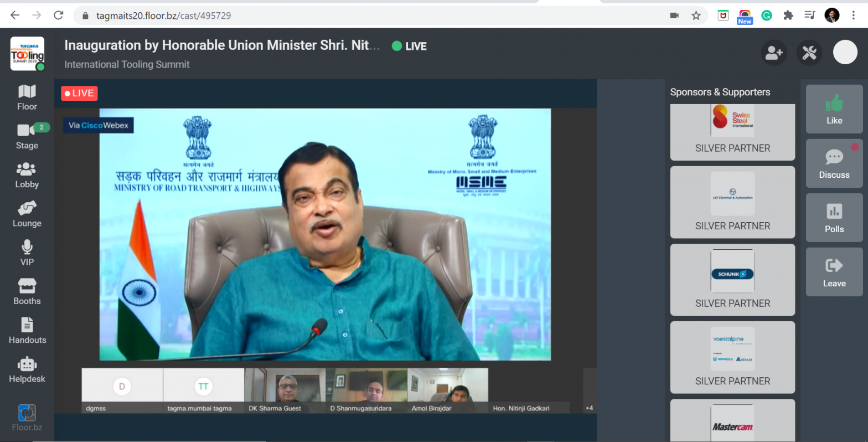Click the invite people icon

[x=773, y=53]
